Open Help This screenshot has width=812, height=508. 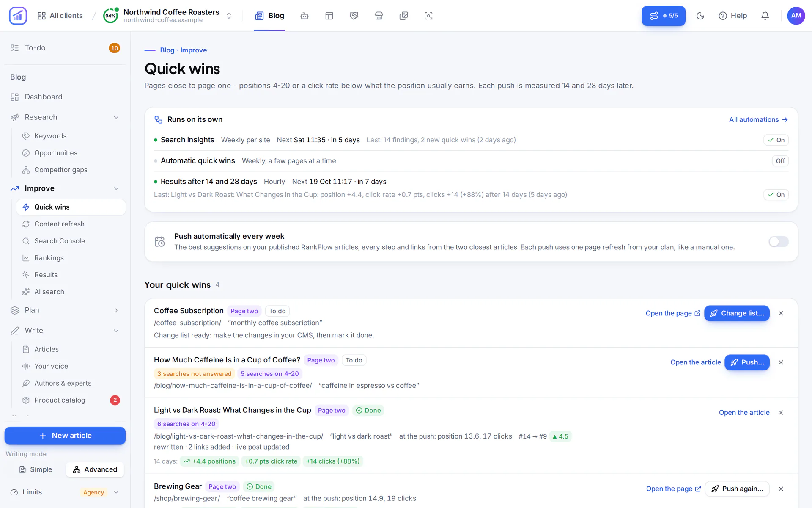click(x=732, y=16)
